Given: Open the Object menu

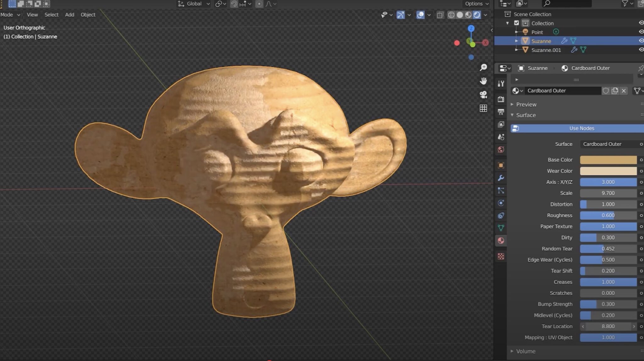Looking at the screenshot, I should tap(88, 14).
